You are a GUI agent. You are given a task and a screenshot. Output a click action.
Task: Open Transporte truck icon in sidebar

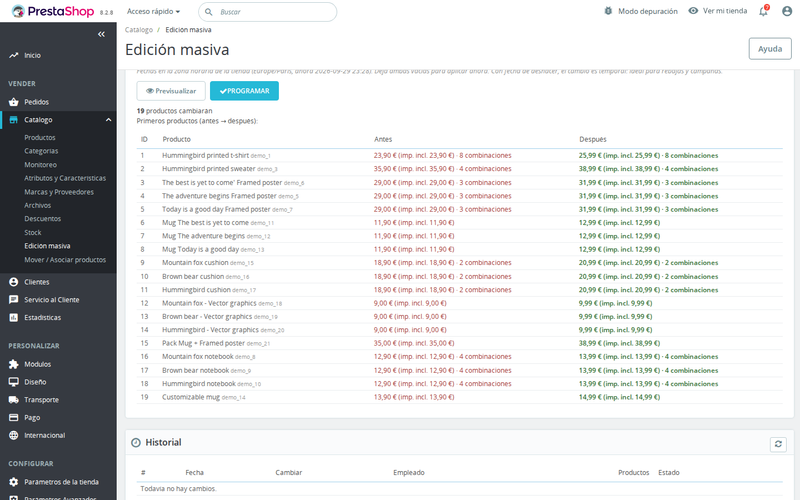13,399
